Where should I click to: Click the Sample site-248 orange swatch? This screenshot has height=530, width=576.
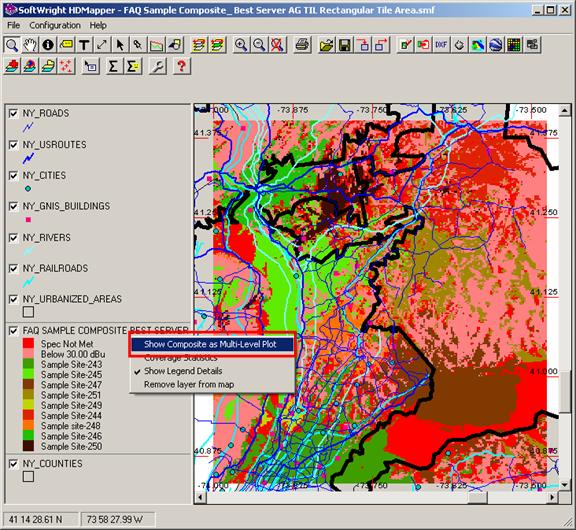coord(28,426)
